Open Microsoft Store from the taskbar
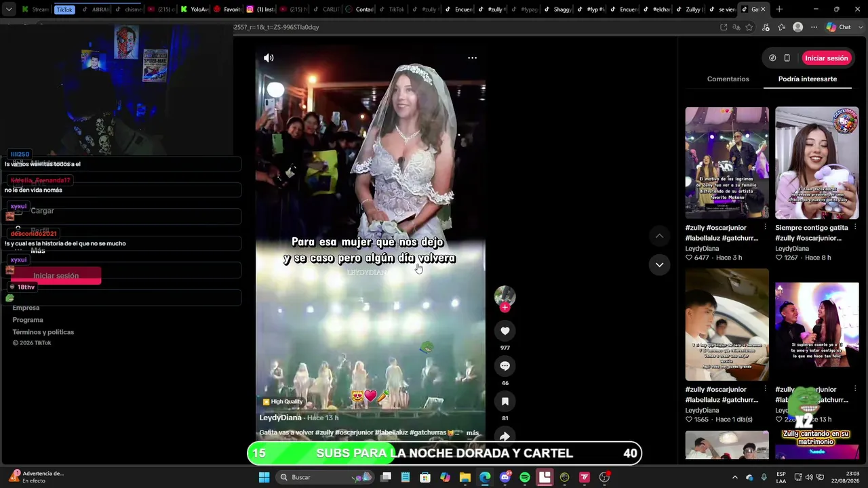The height and width of the screenshot is (488, 868). click(x=425, y=477)
